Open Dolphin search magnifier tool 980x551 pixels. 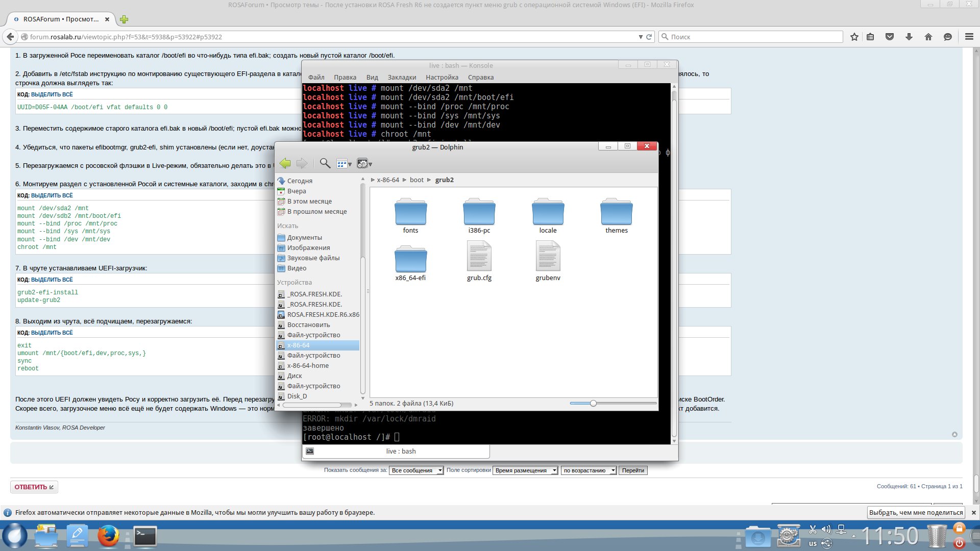click(x=325, y=163)
